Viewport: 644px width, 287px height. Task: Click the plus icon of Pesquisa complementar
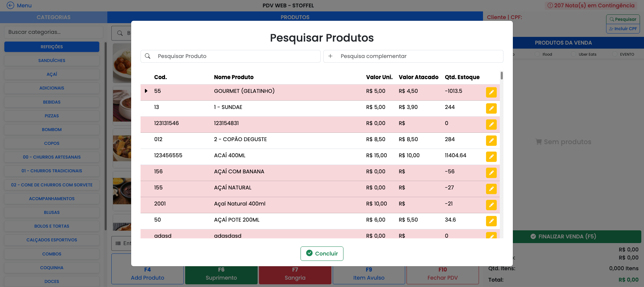[330, 56]
